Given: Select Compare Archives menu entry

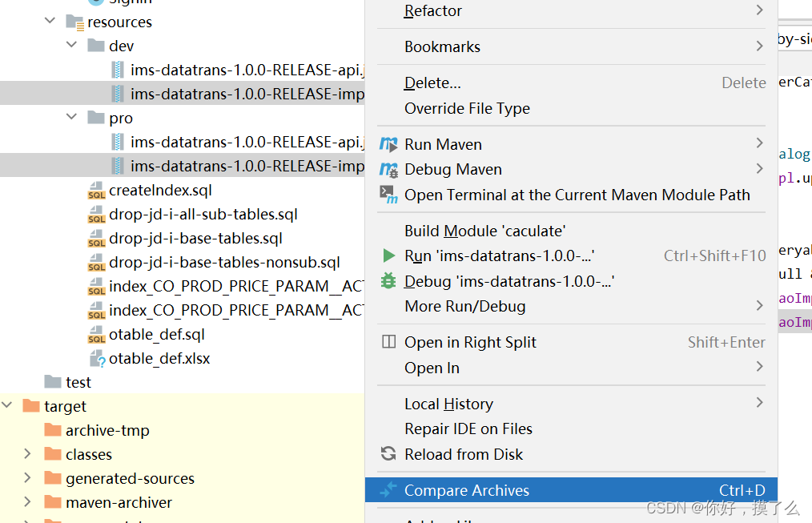Looking at the screenshot, I should click(x=571, y=490).
